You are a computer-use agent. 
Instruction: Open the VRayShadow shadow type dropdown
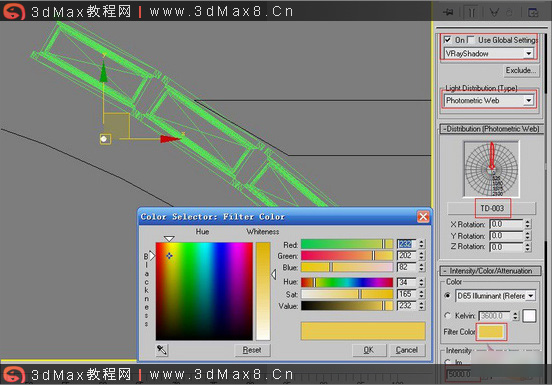point(489,53)
